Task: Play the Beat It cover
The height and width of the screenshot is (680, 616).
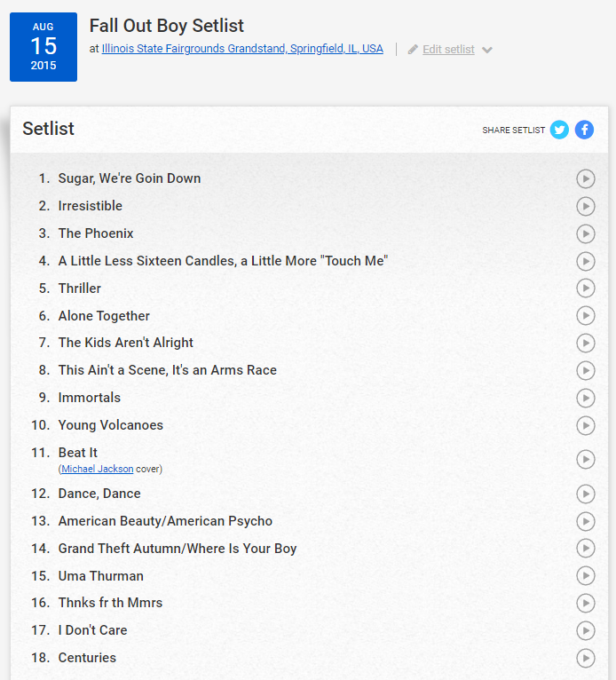Action: pyautogui.click(x=586, y=459)
